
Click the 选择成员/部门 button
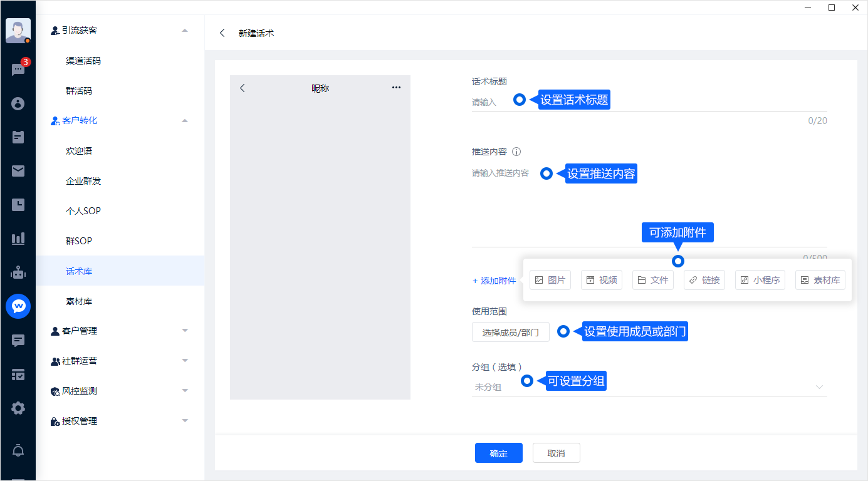[510, 332]
